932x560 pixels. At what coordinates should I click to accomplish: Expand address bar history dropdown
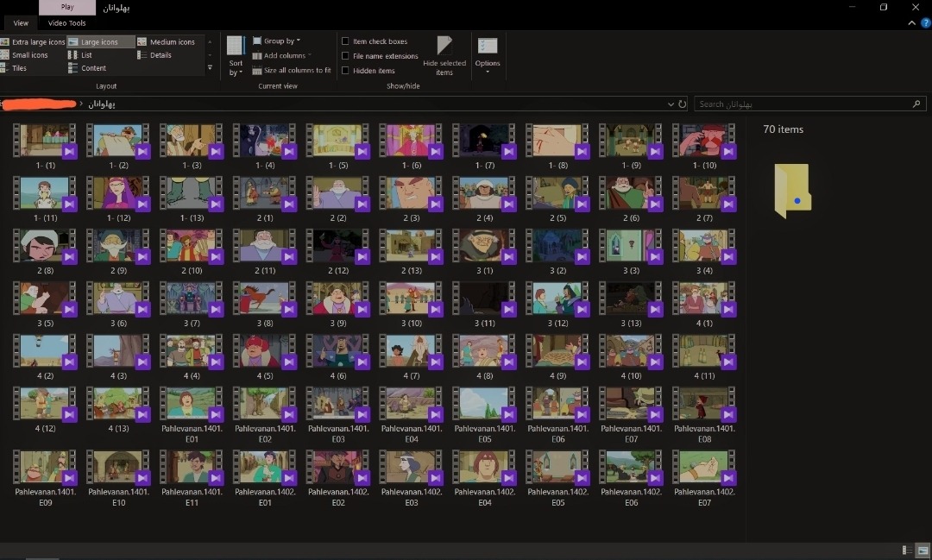(671, 104)
